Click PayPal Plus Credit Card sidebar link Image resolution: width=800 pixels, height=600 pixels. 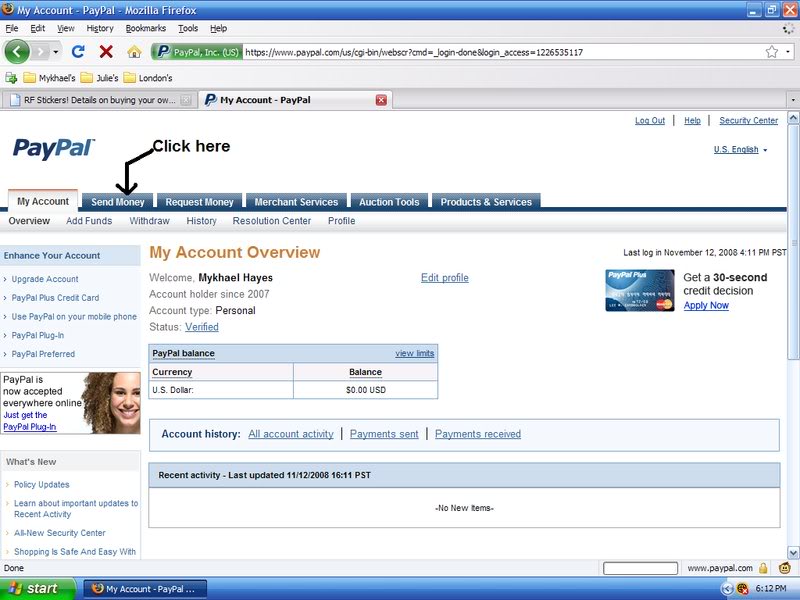(55, 298)
